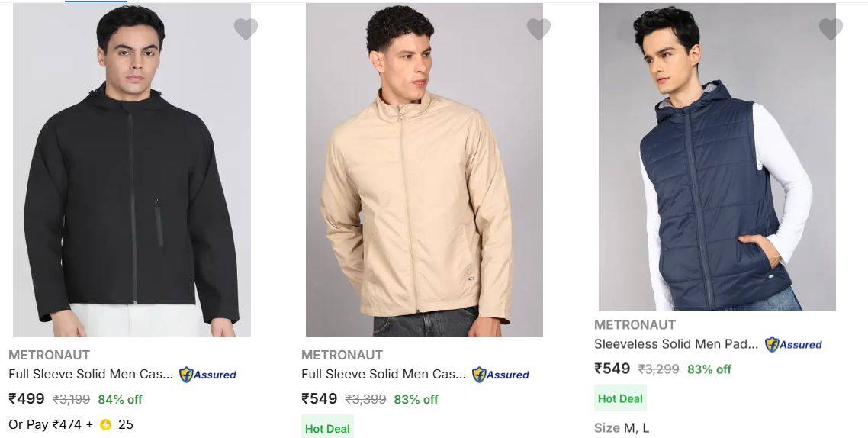Add the navy sleeveless jacket to wishlist

click(x=831, y=30)
